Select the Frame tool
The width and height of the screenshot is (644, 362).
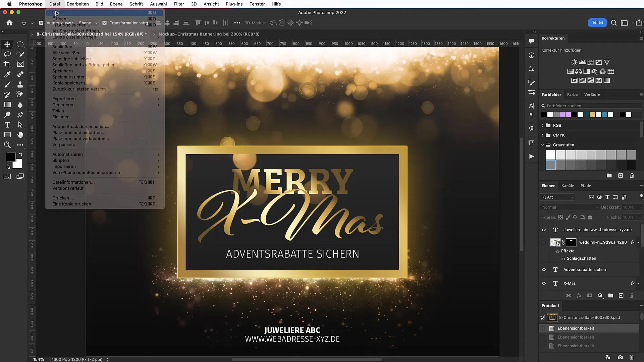click(20, 64)
